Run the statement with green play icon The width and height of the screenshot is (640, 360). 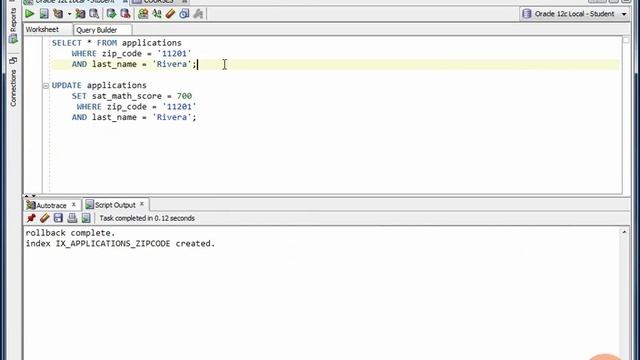(29, 14)
